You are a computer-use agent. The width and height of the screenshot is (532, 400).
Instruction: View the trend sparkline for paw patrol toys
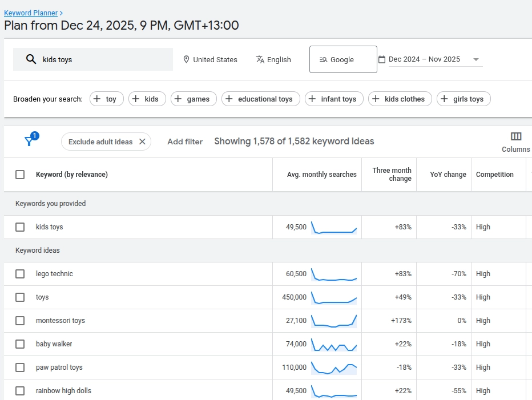pos(334,368)
